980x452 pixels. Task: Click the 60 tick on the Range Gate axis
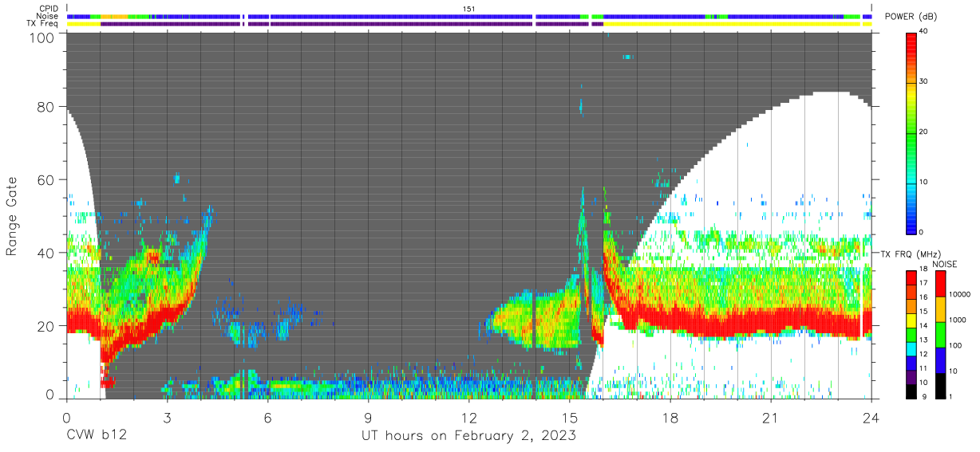coord(45,180)
